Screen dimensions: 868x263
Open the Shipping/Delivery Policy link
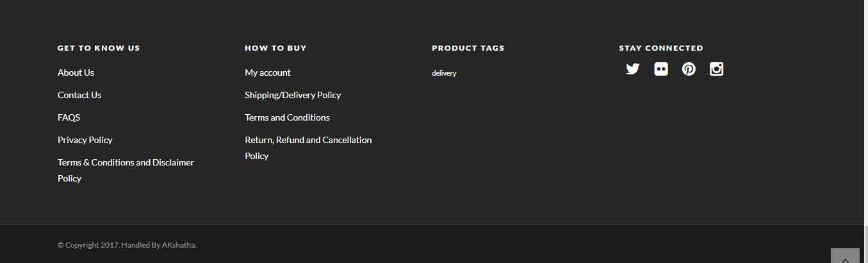(x=293, y=95)
